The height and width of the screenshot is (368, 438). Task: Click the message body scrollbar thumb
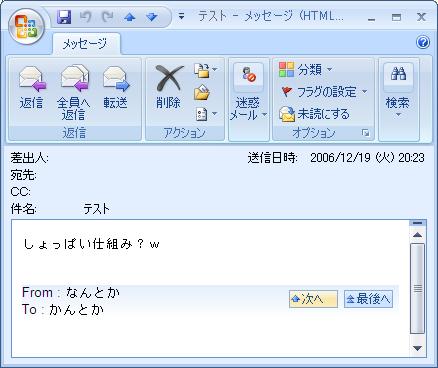(x=418, y=288)
